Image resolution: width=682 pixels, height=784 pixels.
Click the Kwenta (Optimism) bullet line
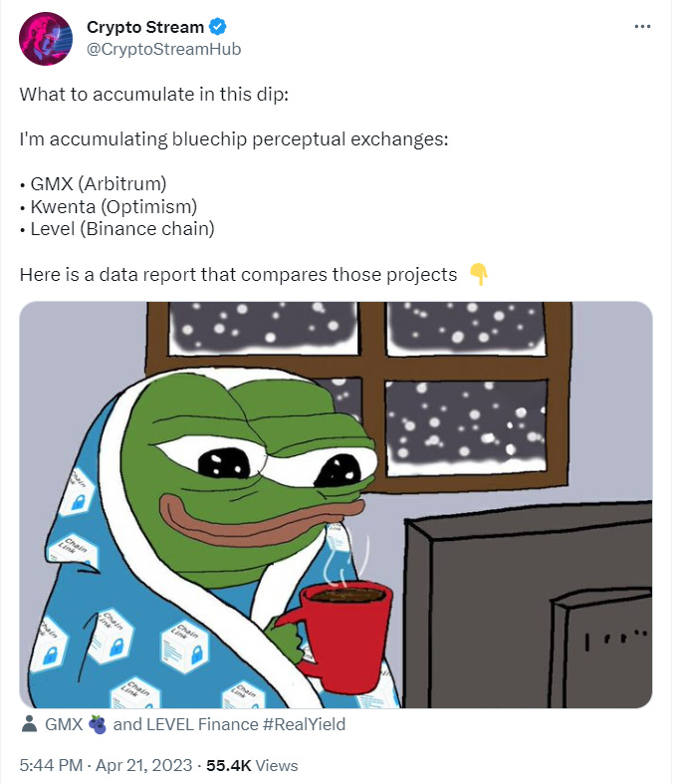[x=109, y=206]
